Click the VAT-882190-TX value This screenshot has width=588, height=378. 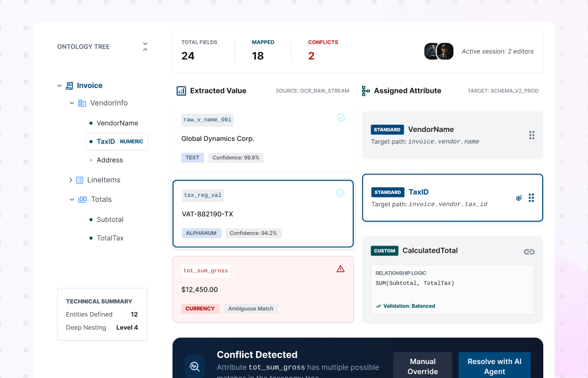(207, 214)
